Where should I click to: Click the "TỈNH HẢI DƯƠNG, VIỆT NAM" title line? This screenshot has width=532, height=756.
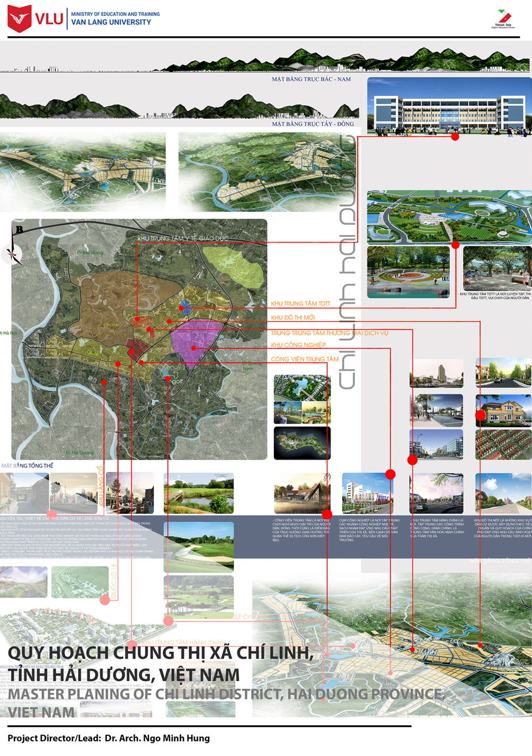point(123,675)
